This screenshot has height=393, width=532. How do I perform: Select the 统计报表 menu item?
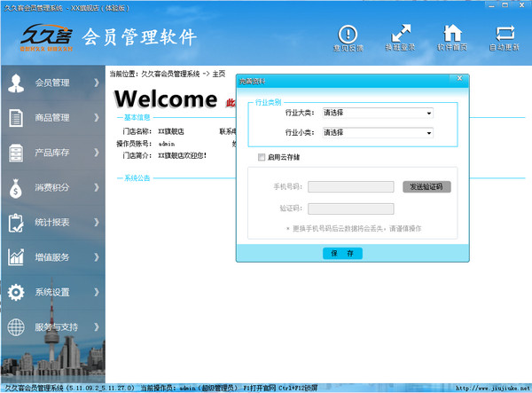53,223
